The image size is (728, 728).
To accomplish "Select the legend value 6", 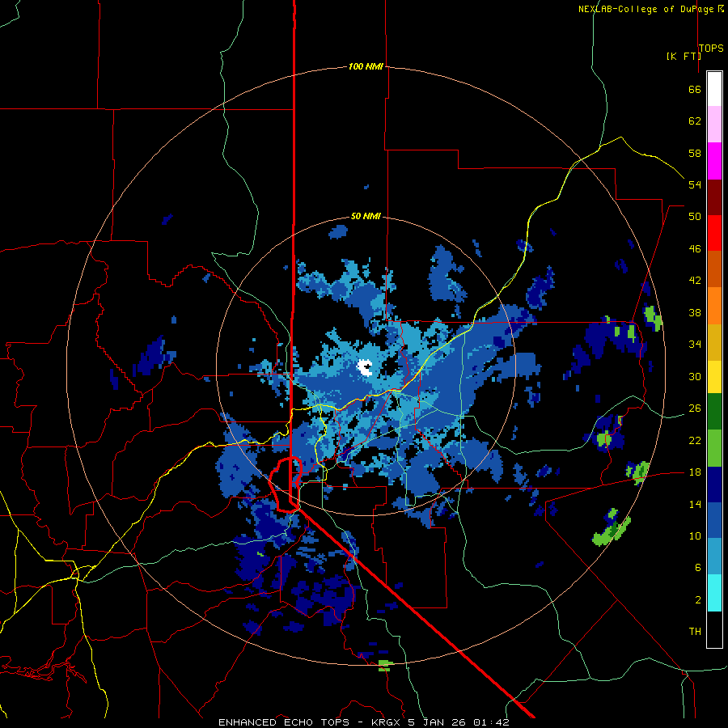I will (x=697, y=568).
